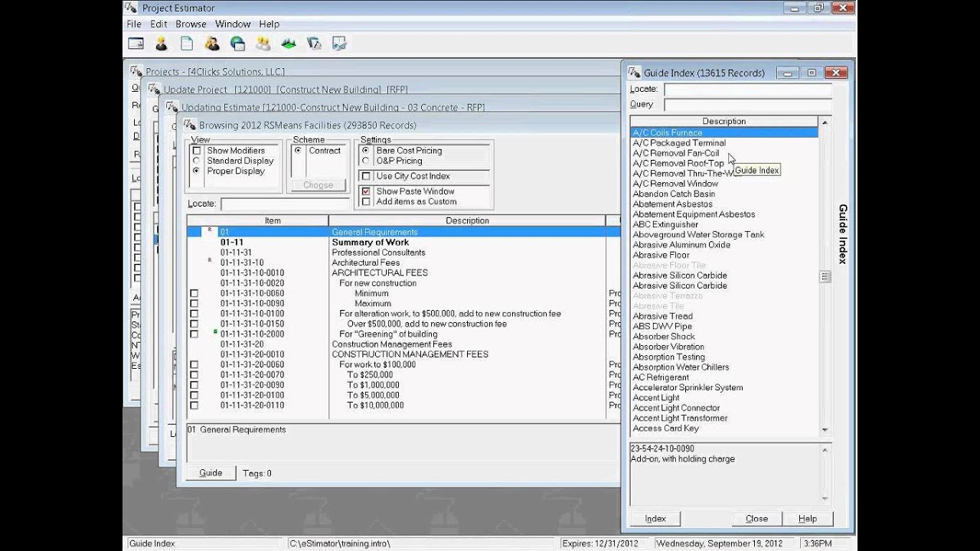Click the detail text box scroll-up arrow
This screenshot has width=980, height=551.
[825, 449]
